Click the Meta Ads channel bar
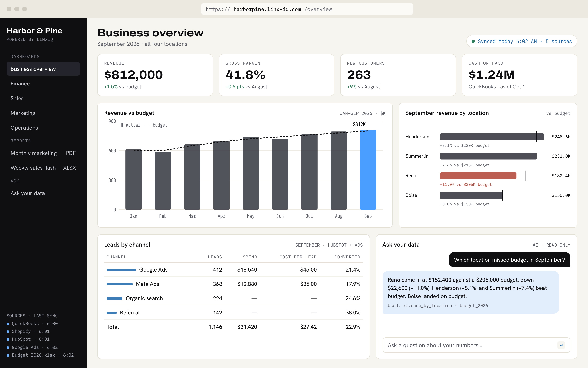Viewport: 588px width, 368px height. [120, 284]
